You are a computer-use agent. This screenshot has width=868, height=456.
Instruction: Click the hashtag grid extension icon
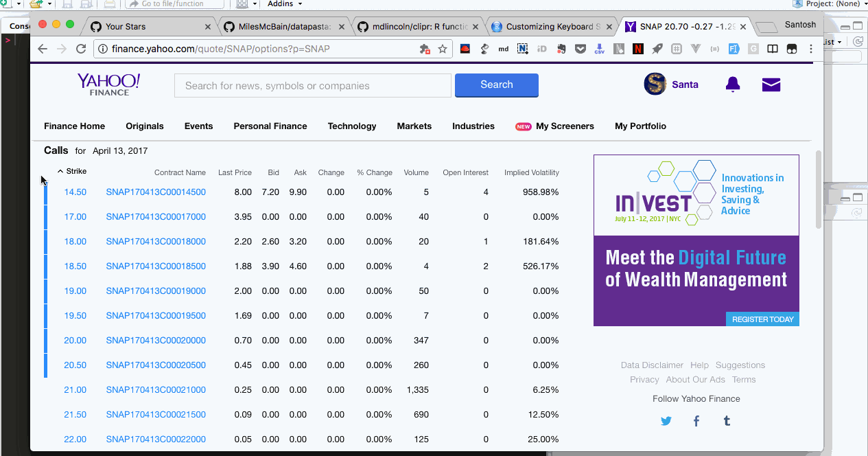tap(677, 49)
